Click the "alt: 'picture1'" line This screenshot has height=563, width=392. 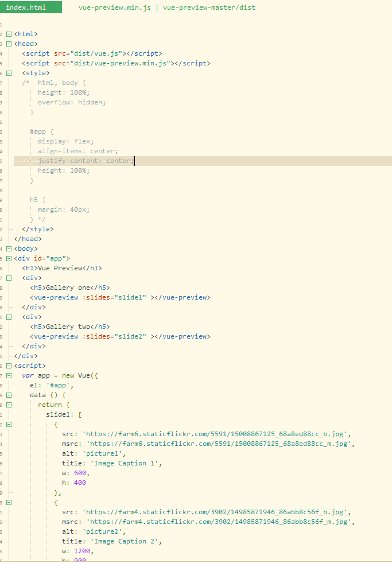coord(94,453)
